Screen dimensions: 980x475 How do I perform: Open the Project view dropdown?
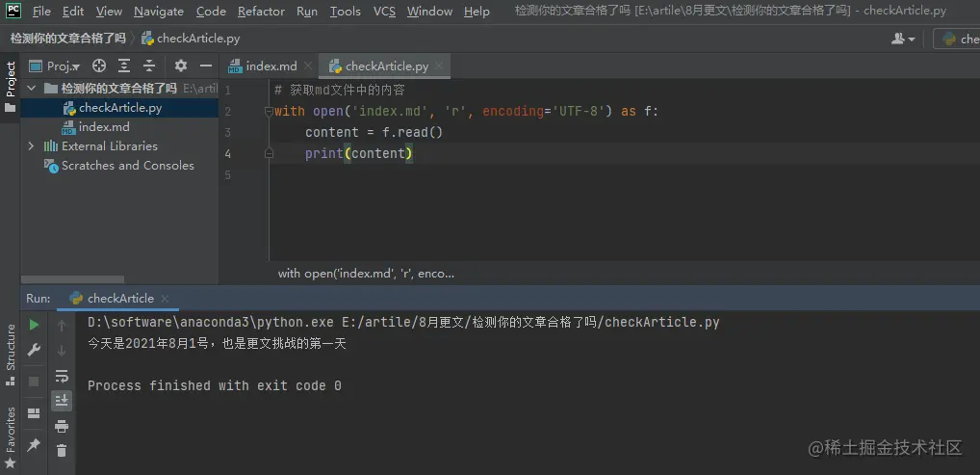pyautogui.click(x=55, y=66)
